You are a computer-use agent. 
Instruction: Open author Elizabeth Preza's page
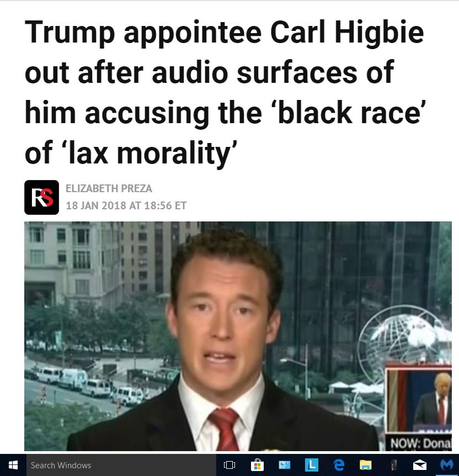coord(109,188)
